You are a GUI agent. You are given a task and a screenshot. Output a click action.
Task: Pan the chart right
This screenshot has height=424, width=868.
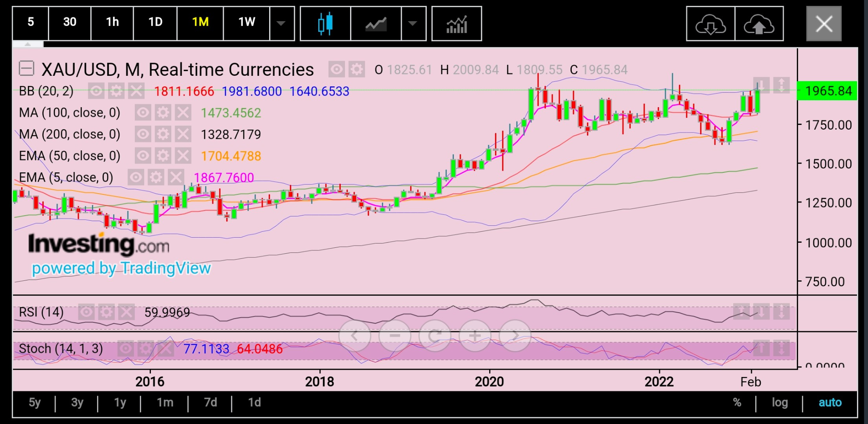click(515, 336)
